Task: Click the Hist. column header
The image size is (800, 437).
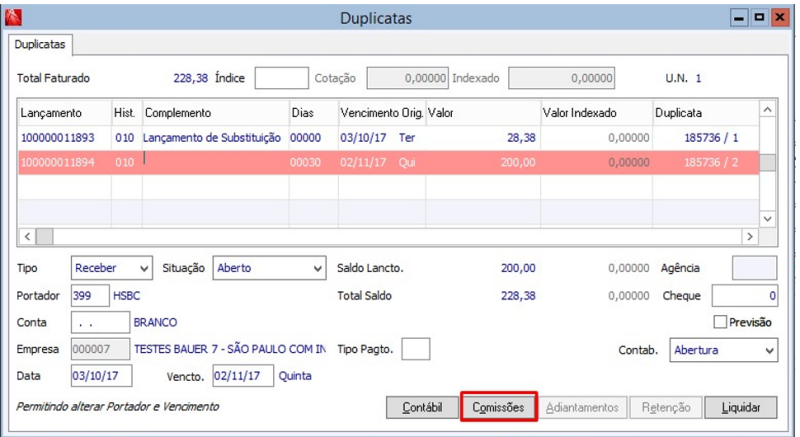Action: click(x=127, y=113)
